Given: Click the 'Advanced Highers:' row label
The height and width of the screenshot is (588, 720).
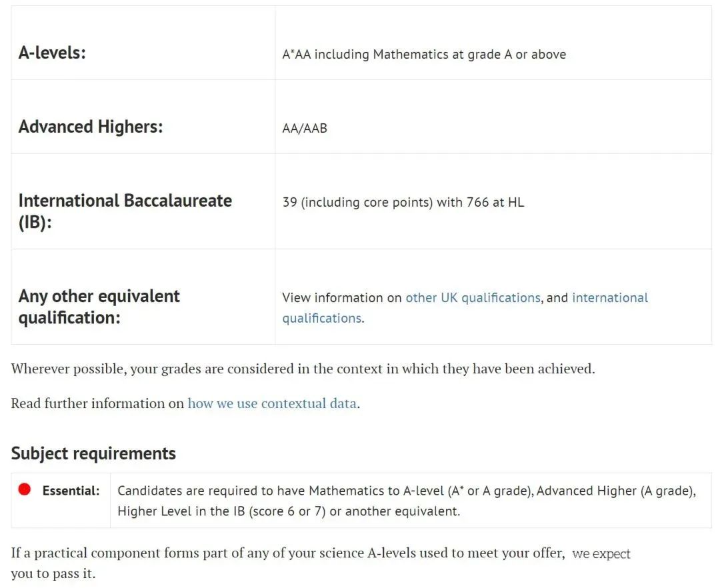Looking at the screenshot, I should coord(91,127).
